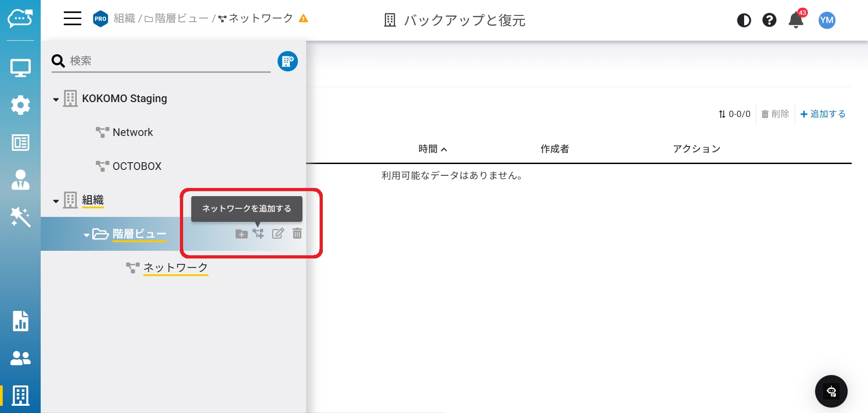Open the help question mark icon
This screenshot has height=413, width=868.
[x=769, y=20]
